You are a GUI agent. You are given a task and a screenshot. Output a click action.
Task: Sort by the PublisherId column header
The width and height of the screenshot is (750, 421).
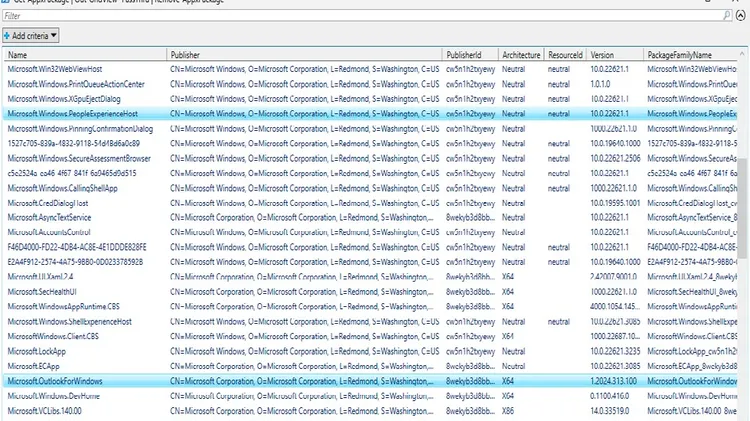click(470, 55)
